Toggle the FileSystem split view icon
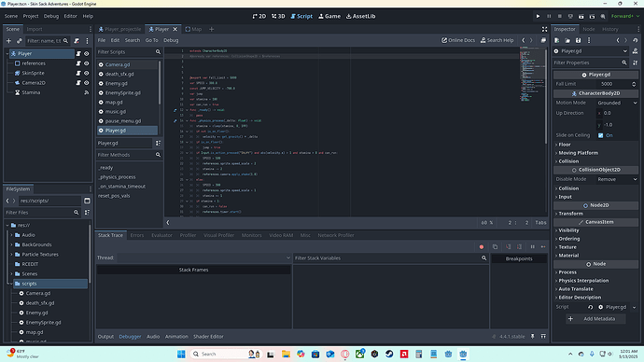Viewport: 644px width, 362px height. click(x=87, y=201)
